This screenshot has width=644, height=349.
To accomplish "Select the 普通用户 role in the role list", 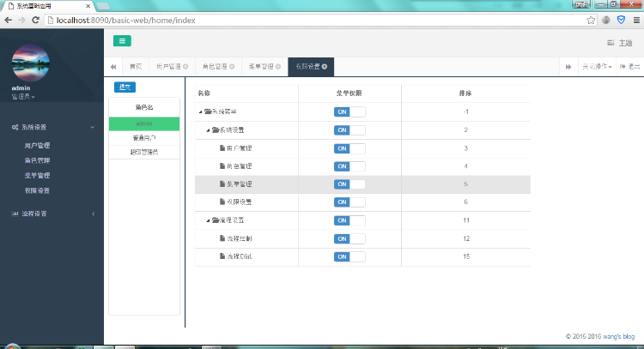I will (x=144, y=138).
